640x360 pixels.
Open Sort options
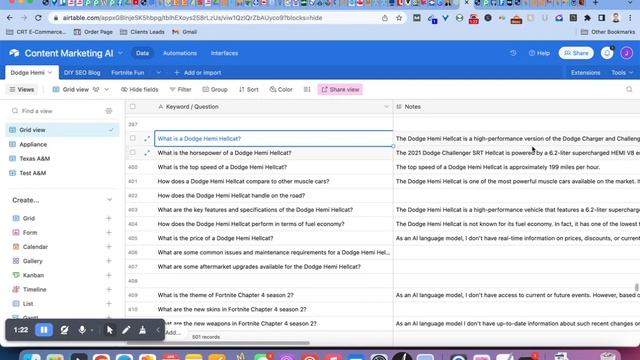pyautogui.click(x=249, y=89)
